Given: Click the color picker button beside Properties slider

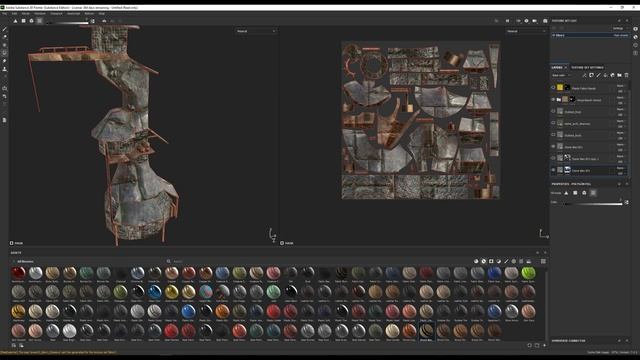Looking at the screenshot, I should pos(627,202).
